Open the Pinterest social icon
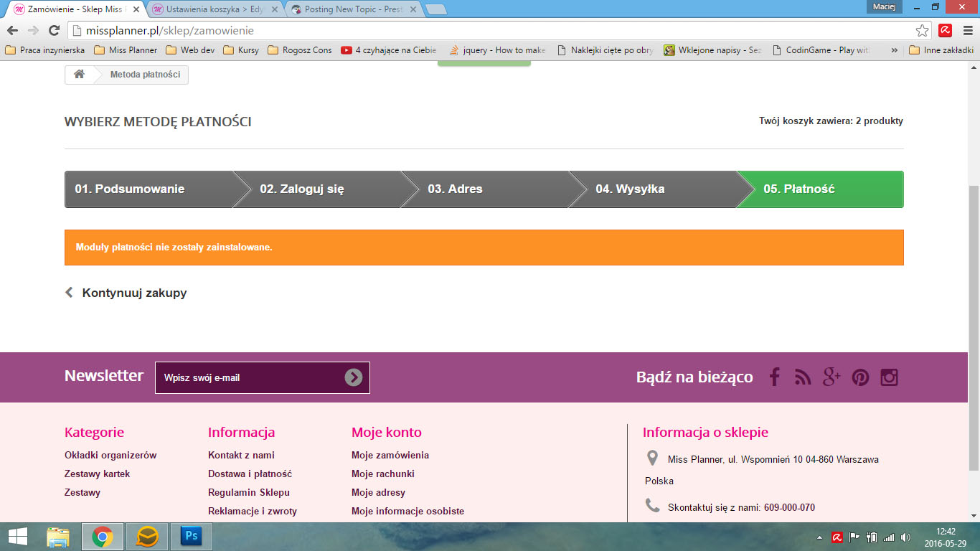The width and height of the screenshot is (980, 551). click(x=860, y=377)
